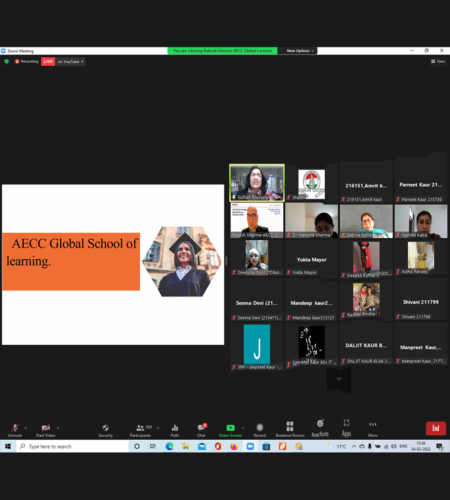Open the Polls icon
This screenshot has height=500, width=450.
coord(175,430)
